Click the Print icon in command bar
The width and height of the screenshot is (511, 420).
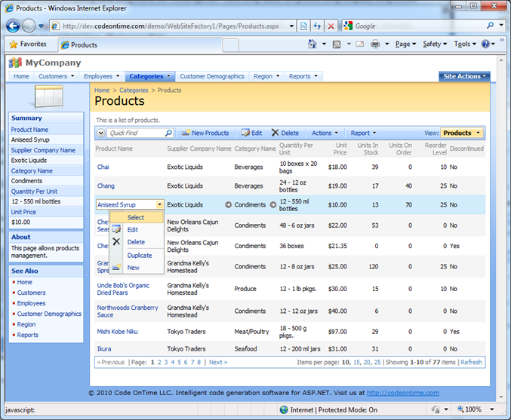click(x=375, y=44)
